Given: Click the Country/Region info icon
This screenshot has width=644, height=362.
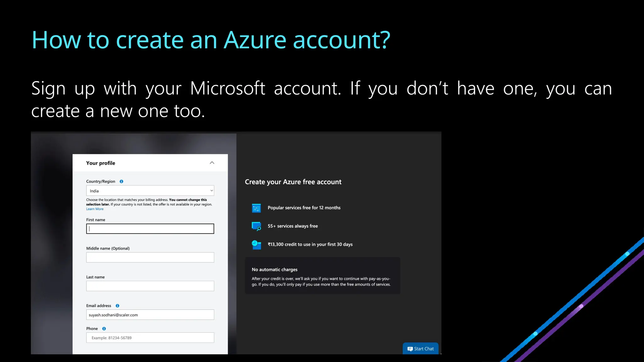Looking at the screenshot, I should (121, 181).
